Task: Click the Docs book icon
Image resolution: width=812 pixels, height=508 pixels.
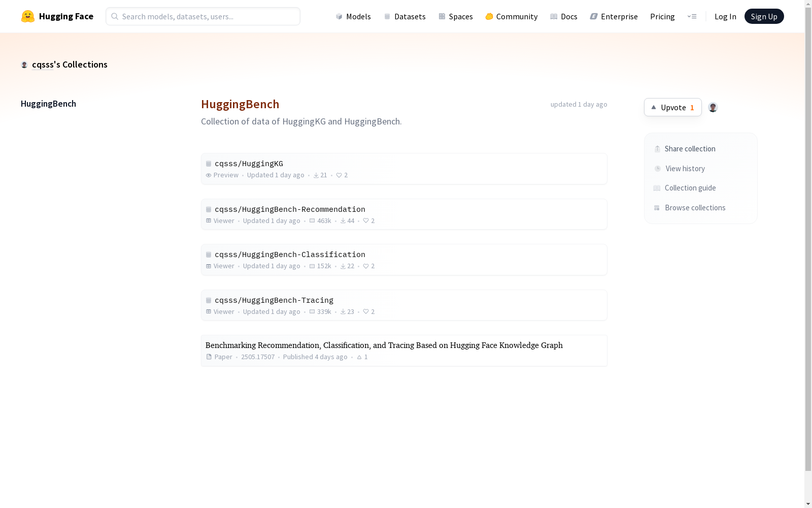Action: [554, 16]
